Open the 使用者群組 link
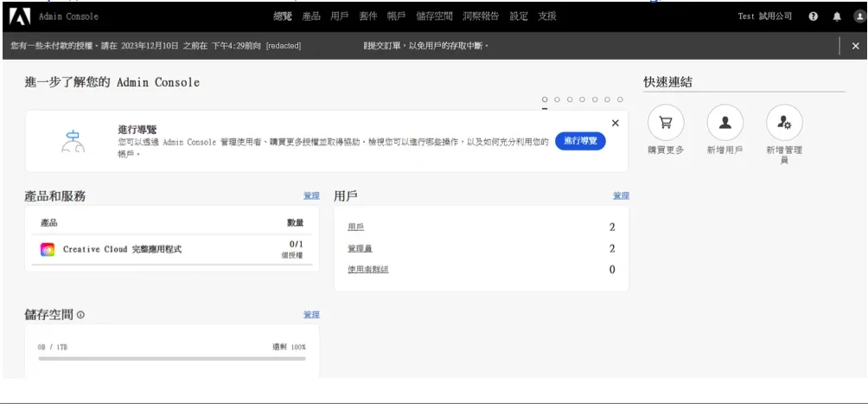868x404 pixels. coord(368,270)
